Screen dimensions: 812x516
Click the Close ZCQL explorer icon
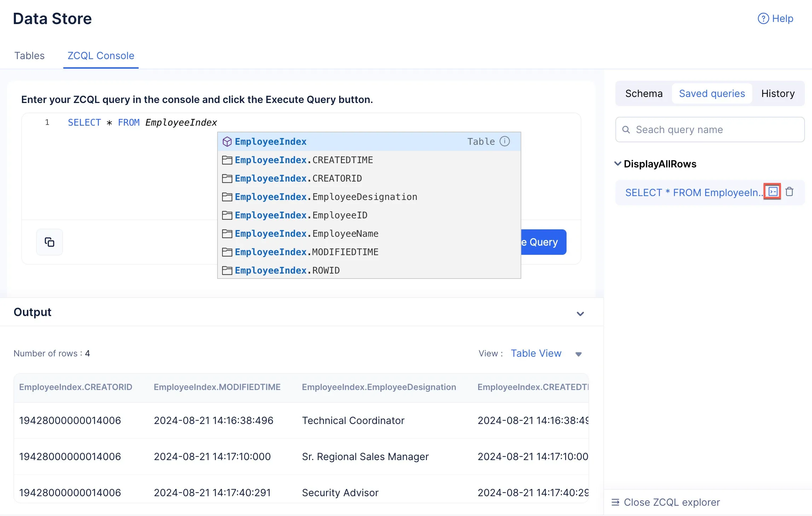coord(615,502)
